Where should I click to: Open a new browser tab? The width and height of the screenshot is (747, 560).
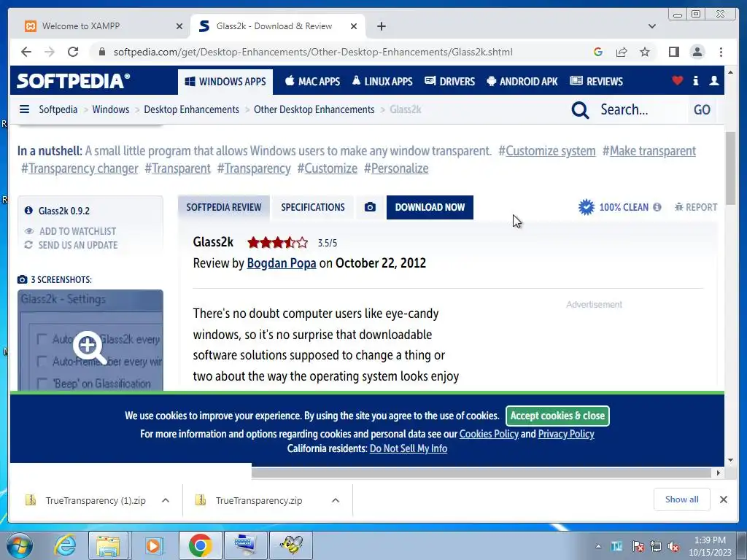381,26
